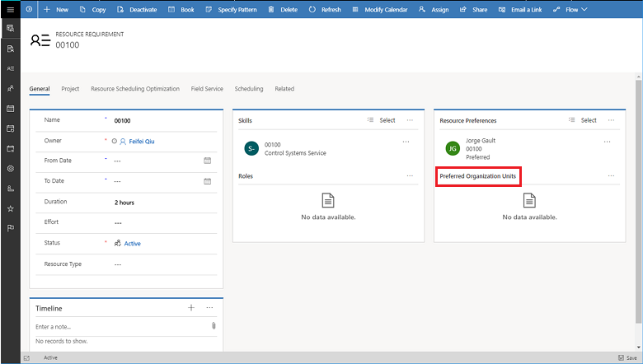Click the attachment paperclip in Timeline note
Image resolution: width=643 pixels, height=364 pixels.
click(x=214, y=326)
